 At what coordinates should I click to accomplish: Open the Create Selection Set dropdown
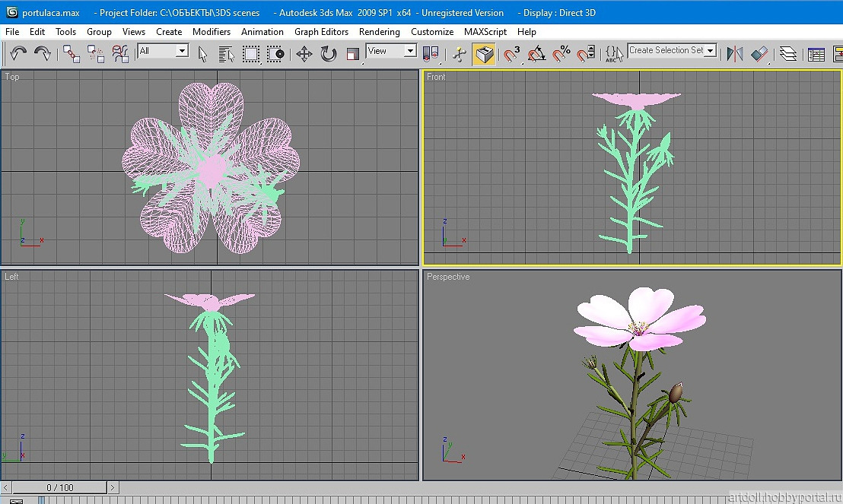(673, 50)
